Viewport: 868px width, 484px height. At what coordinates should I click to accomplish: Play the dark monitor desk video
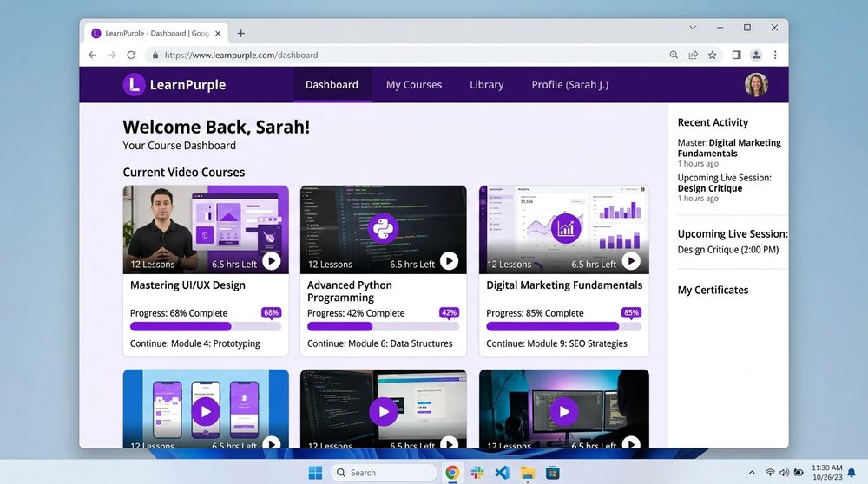(564, 411)
